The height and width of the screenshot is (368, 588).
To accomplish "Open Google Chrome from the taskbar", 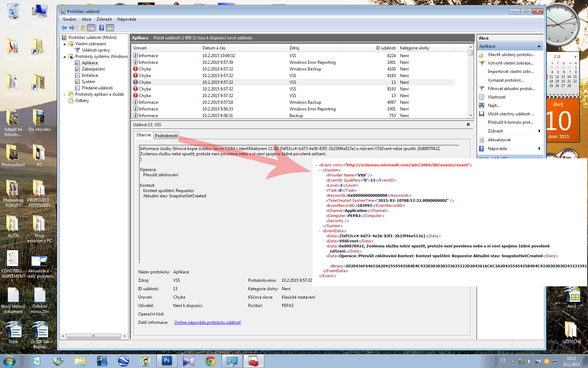I will point(210,361).
